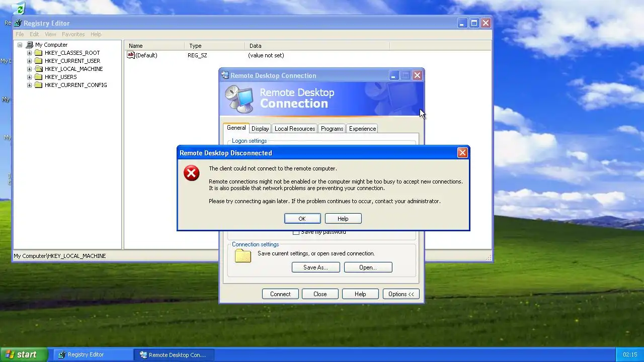This screenshot has width=644, height=362.
Task: Expand HKEY_USERS key
Action: [29, 77]
